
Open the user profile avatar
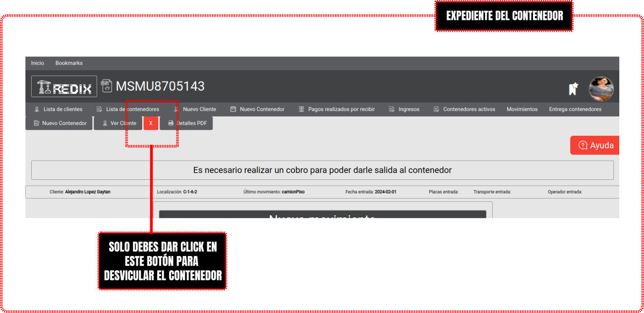tap(601, 89)
